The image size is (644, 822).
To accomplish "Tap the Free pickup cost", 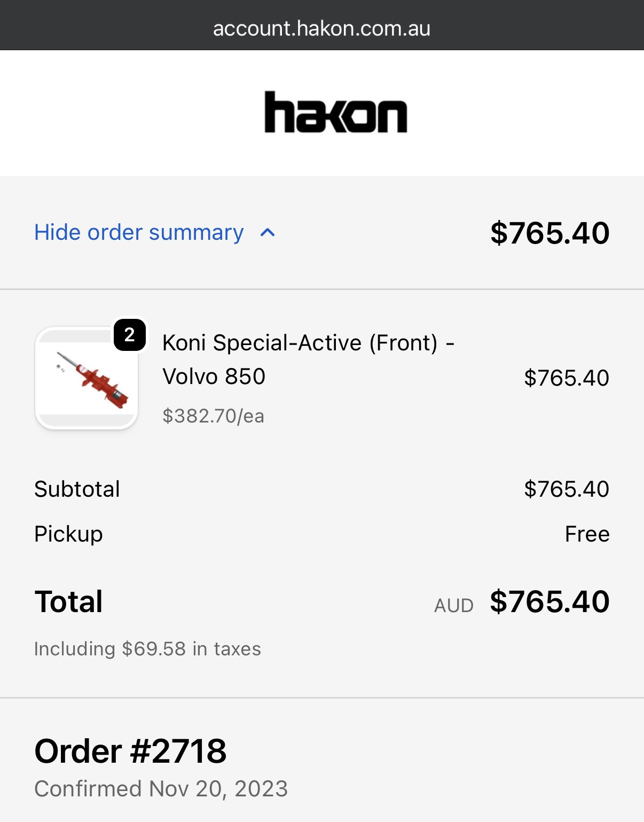I will click(x=587, y=534).
